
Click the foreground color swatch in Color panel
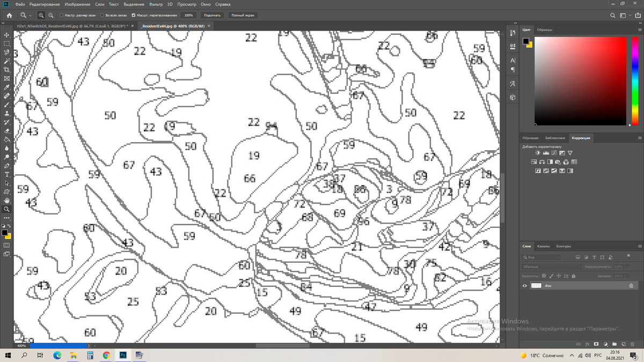pyautogui.click(x=526, y=41)
